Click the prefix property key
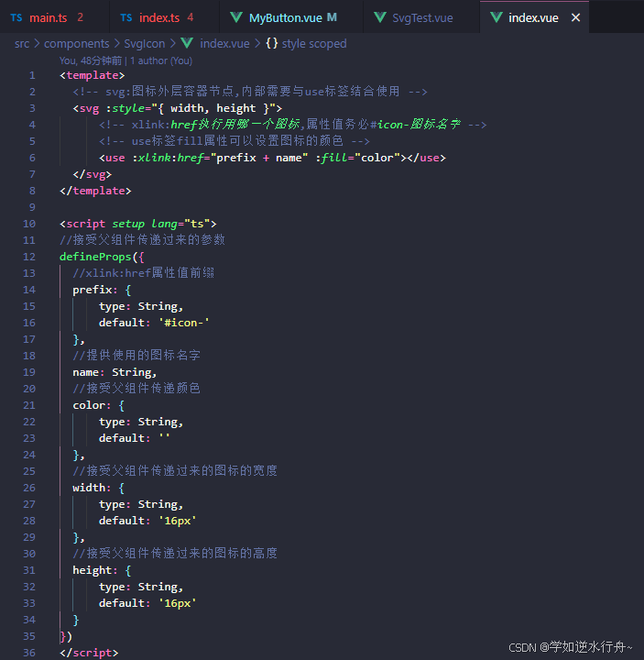Viewport: 644px width, 660px height. [93, 290]
